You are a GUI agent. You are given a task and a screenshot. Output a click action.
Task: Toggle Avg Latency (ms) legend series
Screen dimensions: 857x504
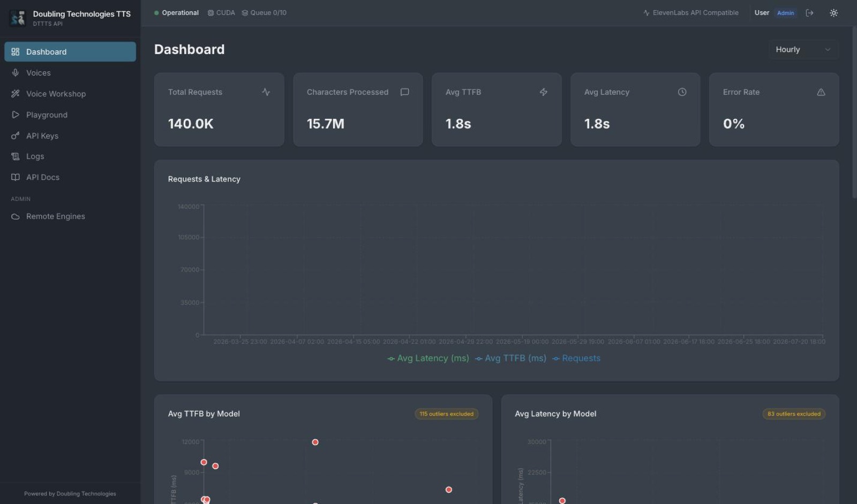pos(428,358)
